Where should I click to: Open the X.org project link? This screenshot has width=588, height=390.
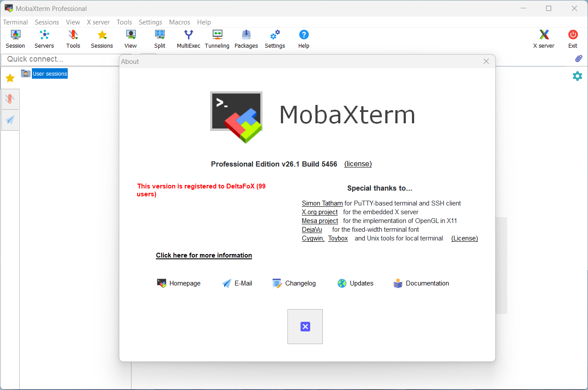point(320,212)
